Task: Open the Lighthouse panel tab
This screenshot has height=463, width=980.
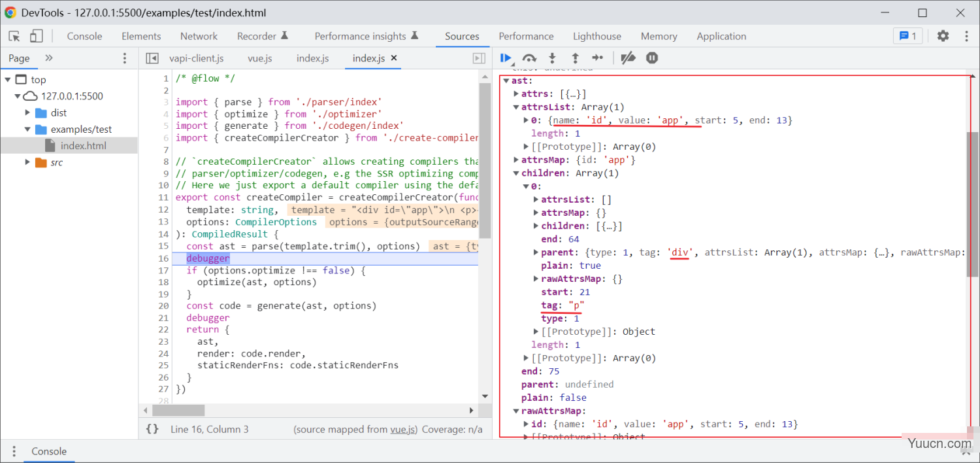Action: (x=597, y=36)
